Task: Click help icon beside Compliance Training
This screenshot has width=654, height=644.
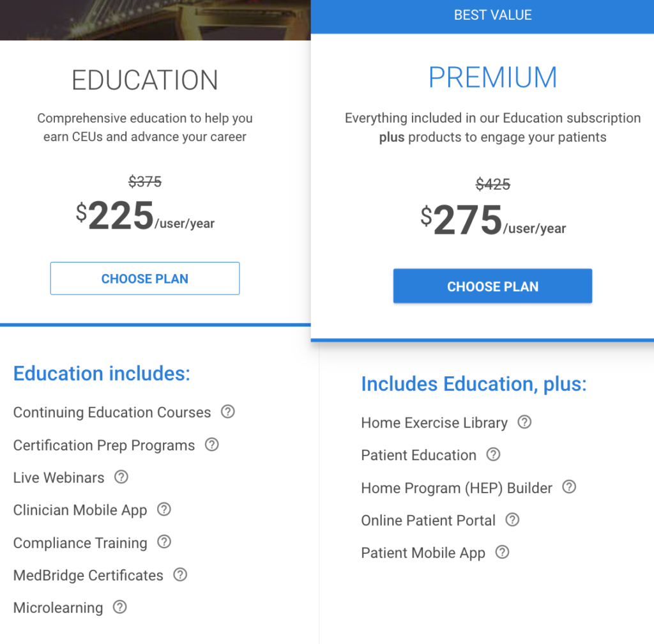Action: (164, 542)
